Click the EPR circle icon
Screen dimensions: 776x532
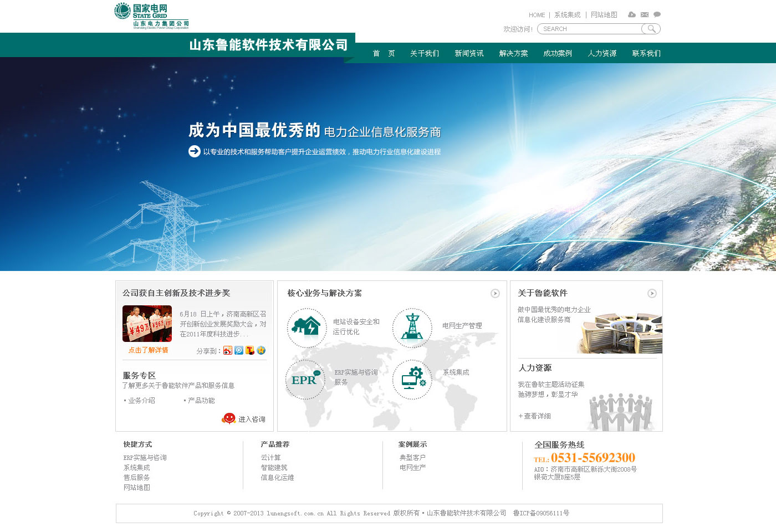tap(305, 380)
